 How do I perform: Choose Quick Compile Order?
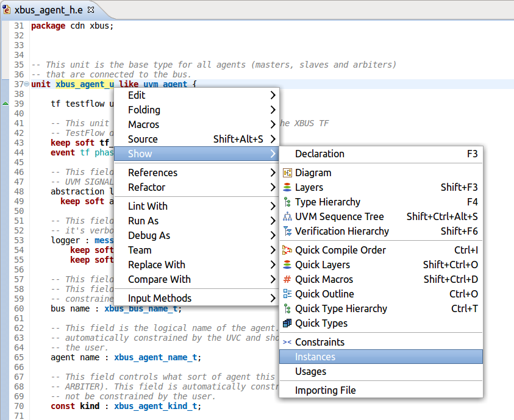pyautogui.click(x=340, y=250)
